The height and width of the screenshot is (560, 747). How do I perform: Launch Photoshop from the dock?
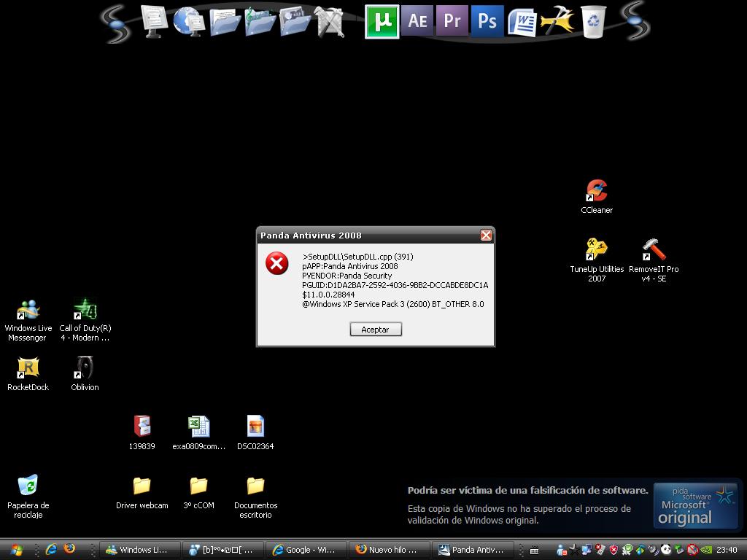(487, 21)
